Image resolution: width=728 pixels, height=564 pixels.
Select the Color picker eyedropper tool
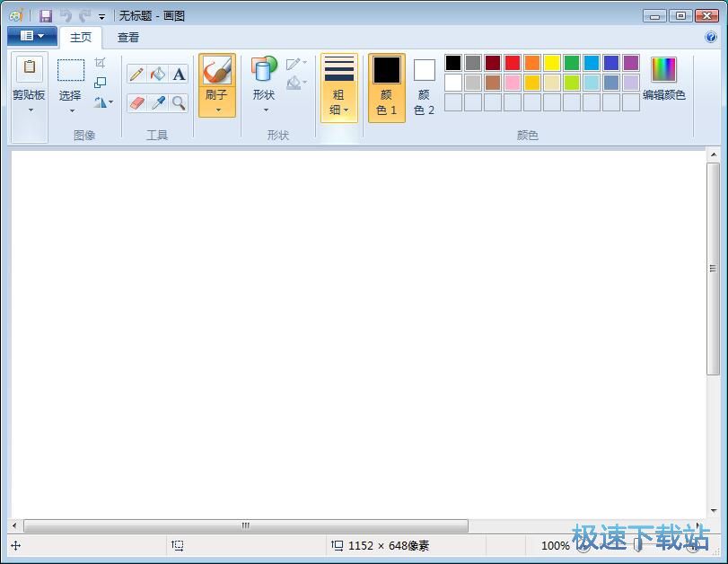point(158,102)
